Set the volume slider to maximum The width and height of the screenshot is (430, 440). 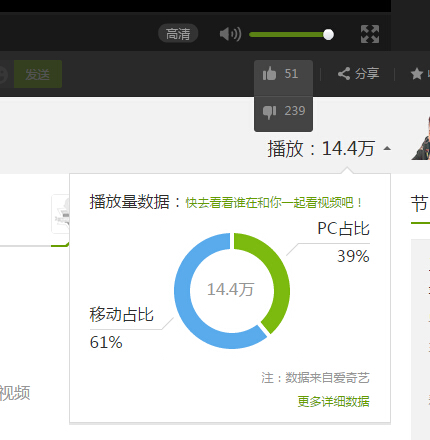pyautogui.click(x=328, y=34)
